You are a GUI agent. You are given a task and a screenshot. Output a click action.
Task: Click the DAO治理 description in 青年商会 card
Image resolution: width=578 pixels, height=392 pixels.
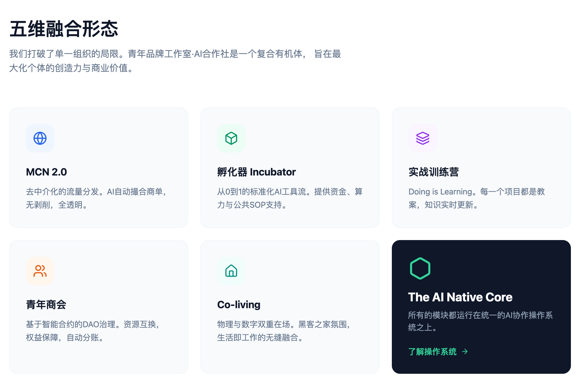pyautogui.click(x=93, y=331)
